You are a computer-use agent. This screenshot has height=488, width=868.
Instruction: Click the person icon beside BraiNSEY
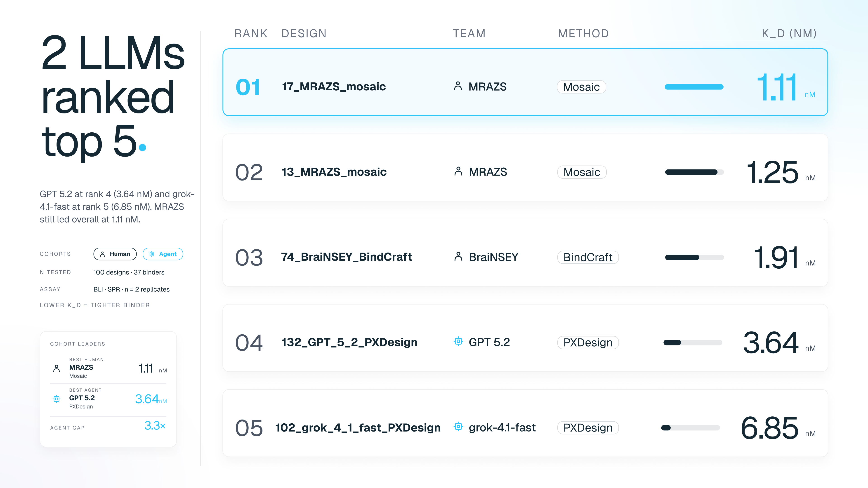tap(458, 257)
